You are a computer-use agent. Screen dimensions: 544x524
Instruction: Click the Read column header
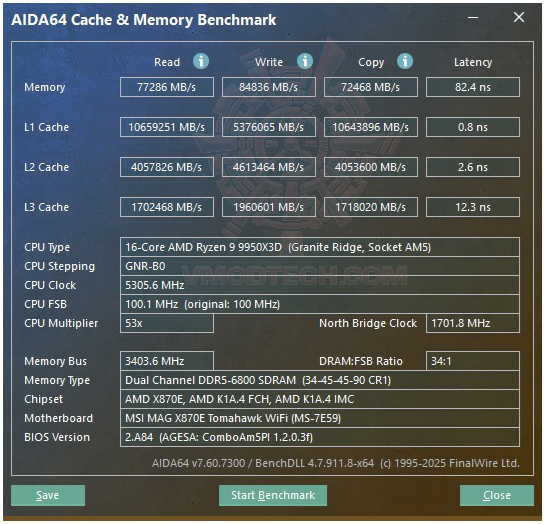[x=167, y=62]
